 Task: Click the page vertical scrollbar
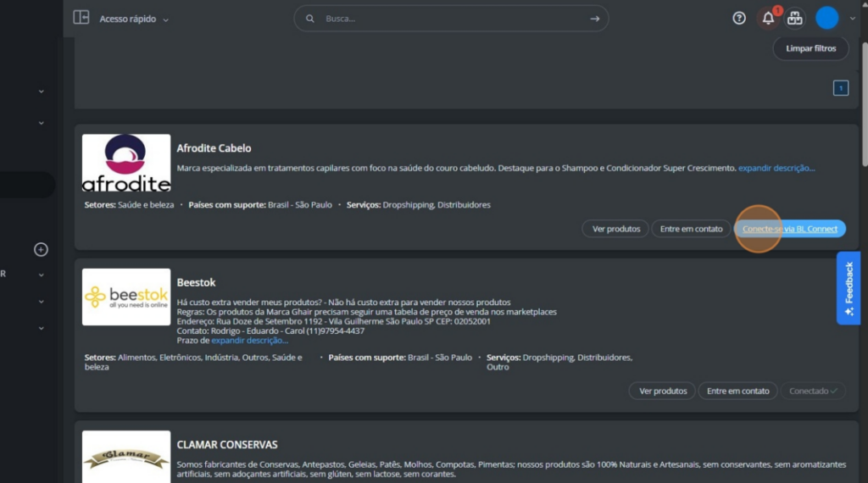point(864,103)
